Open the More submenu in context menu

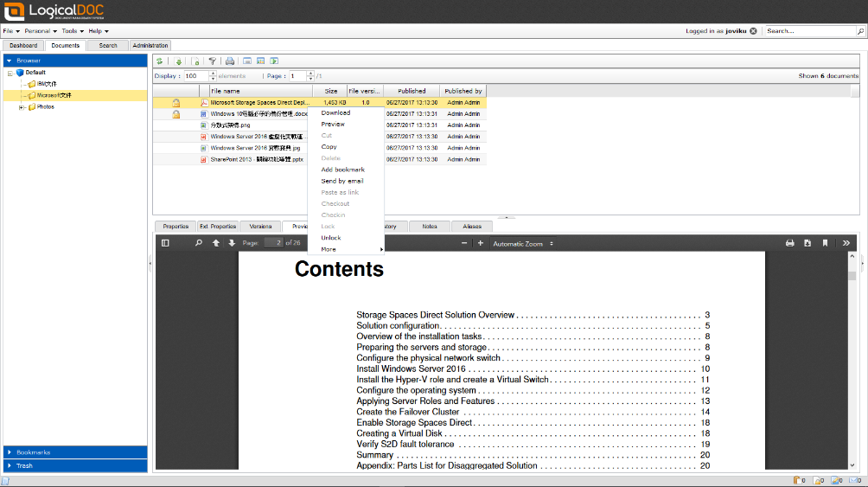pos(346,249)
